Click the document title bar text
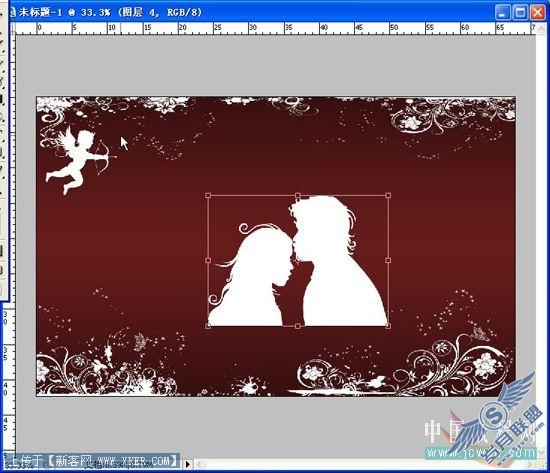Viewport: 550px width, 473px height. 110,12
